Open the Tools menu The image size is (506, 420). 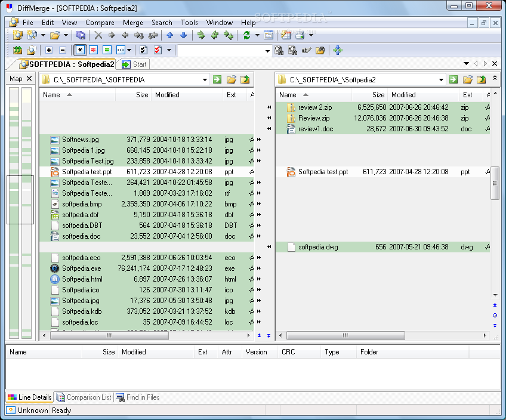[189, 23]
